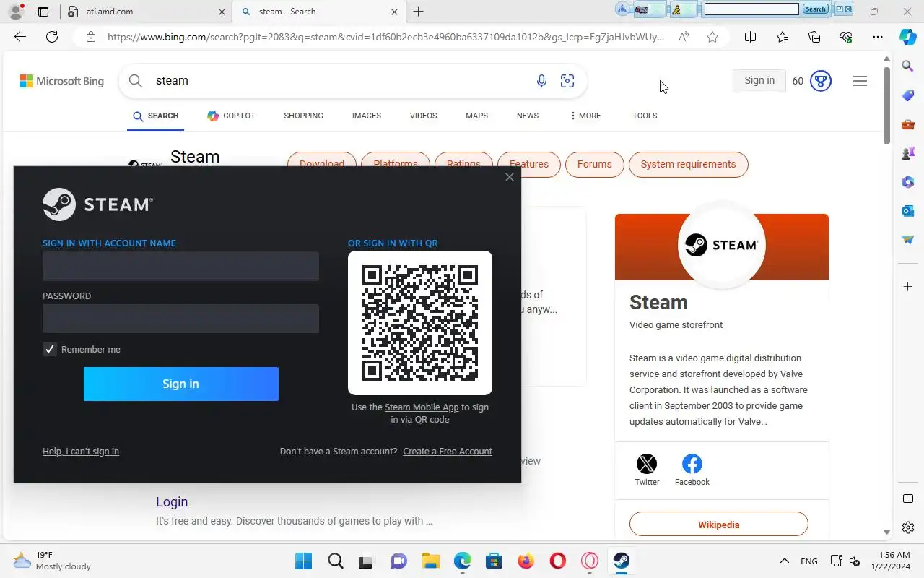Click the Wikipedia button
The height and width of the screenshot is (578, 924).
(718, 525)
